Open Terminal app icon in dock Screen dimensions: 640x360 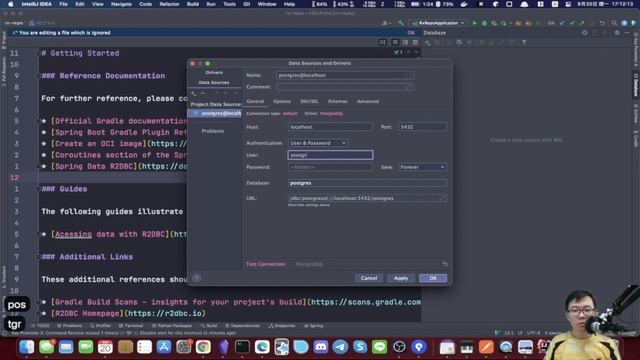[242, 347]
